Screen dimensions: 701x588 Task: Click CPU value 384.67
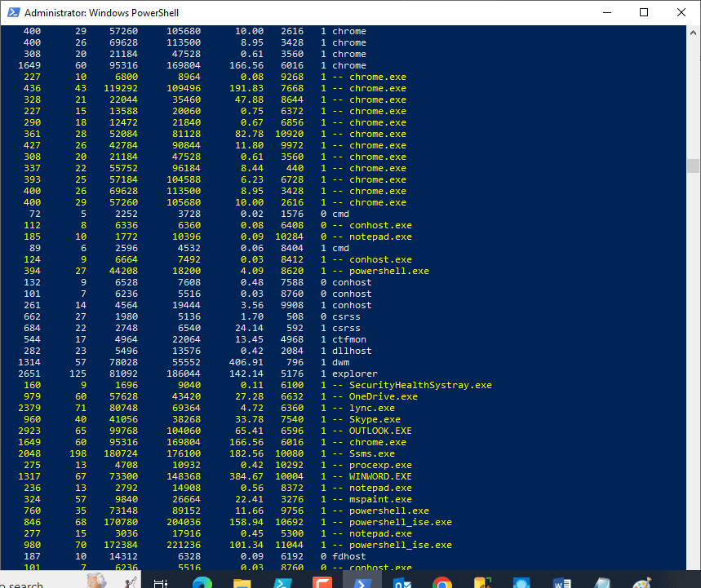(246, 476)
